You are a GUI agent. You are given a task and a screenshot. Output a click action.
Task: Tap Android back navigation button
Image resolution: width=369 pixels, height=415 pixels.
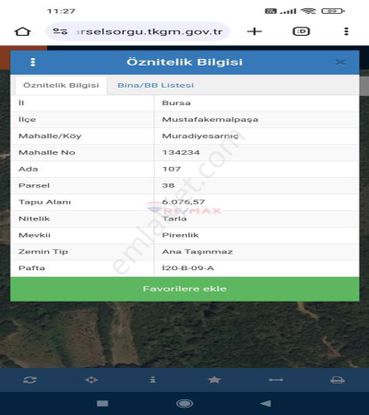point(266,404)
